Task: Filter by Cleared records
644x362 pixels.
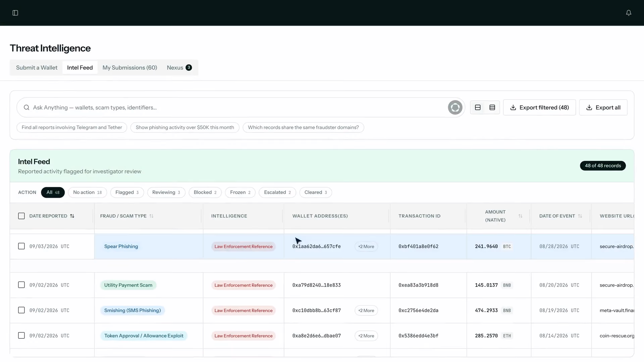Action: coord(315,192)
